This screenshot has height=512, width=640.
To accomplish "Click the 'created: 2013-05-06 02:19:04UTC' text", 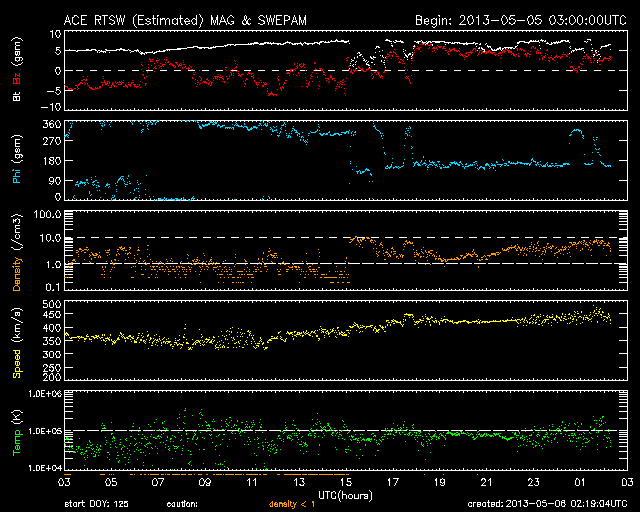I will tap(547, 504).
